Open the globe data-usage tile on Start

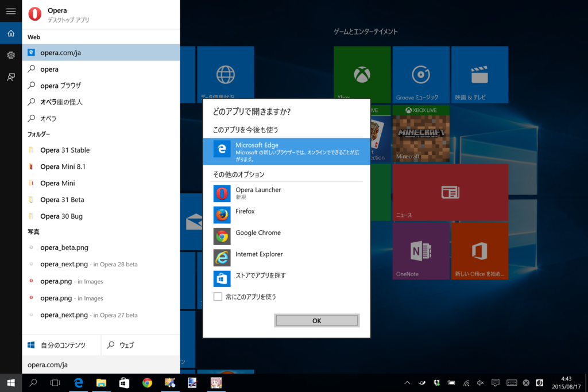click(226, 75)
